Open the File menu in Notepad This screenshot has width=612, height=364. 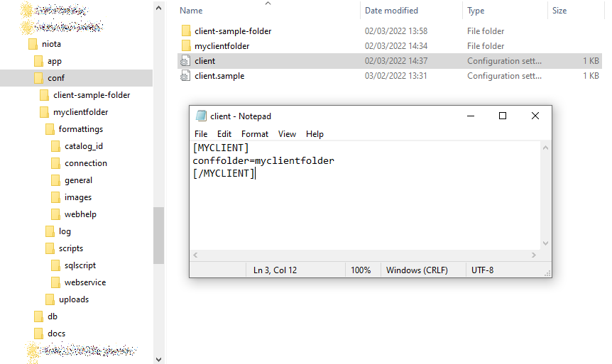pos(201,134)
